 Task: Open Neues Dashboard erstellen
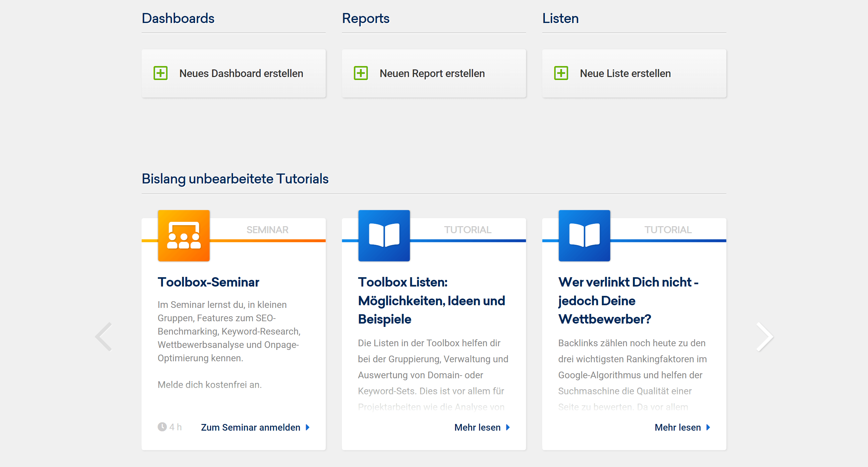(x=241, y=73)
